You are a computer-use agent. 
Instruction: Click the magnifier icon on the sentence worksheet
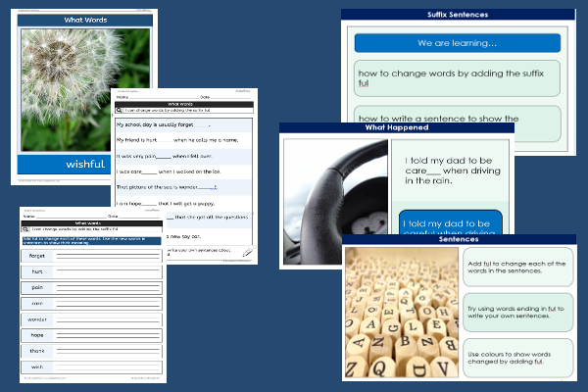pos(119,111)
